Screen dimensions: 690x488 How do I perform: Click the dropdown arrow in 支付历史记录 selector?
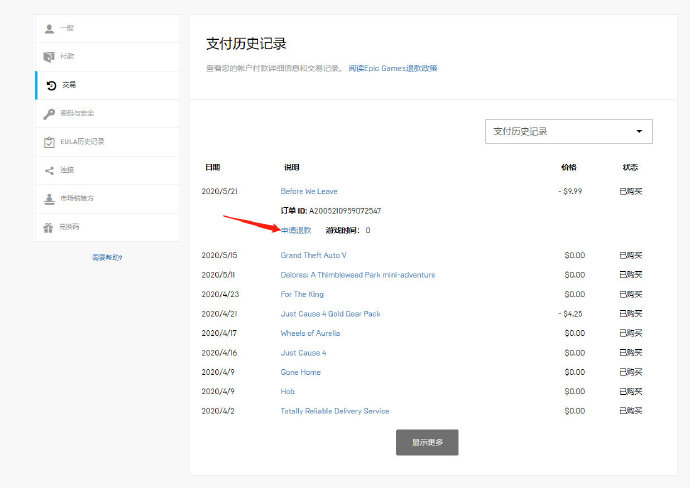(639, 131)
